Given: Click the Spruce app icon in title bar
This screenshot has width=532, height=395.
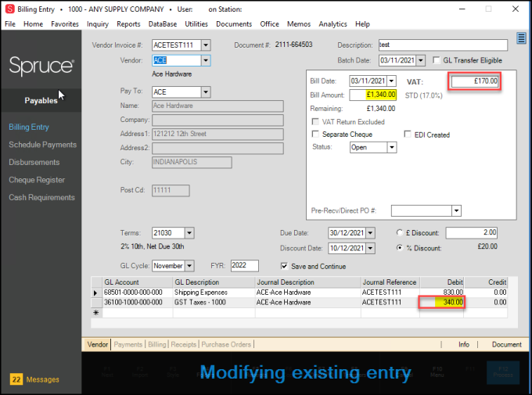Looking at the screenshot, I should 10,9.
